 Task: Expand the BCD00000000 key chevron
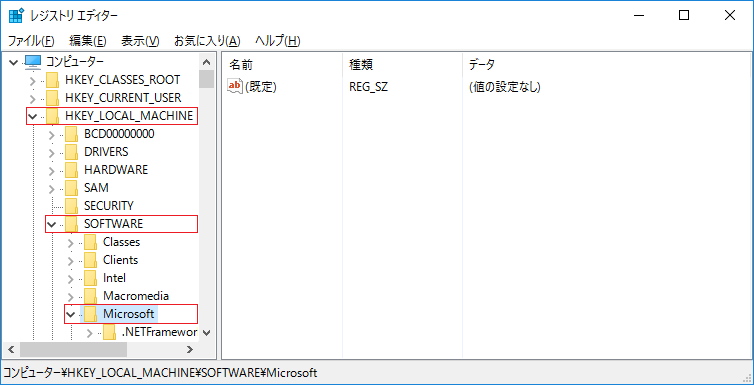coord(52,134)
